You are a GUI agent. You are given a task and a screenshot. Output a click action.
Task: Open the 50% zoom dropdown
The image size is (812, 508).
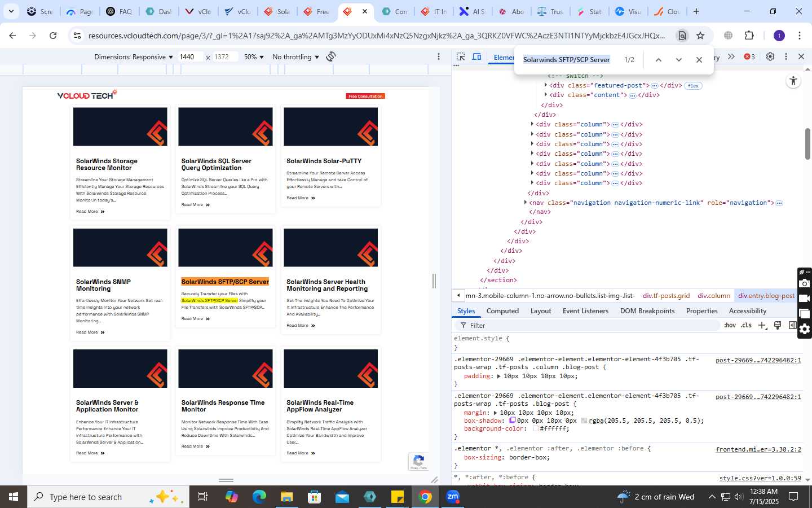[x=254, y=57]
